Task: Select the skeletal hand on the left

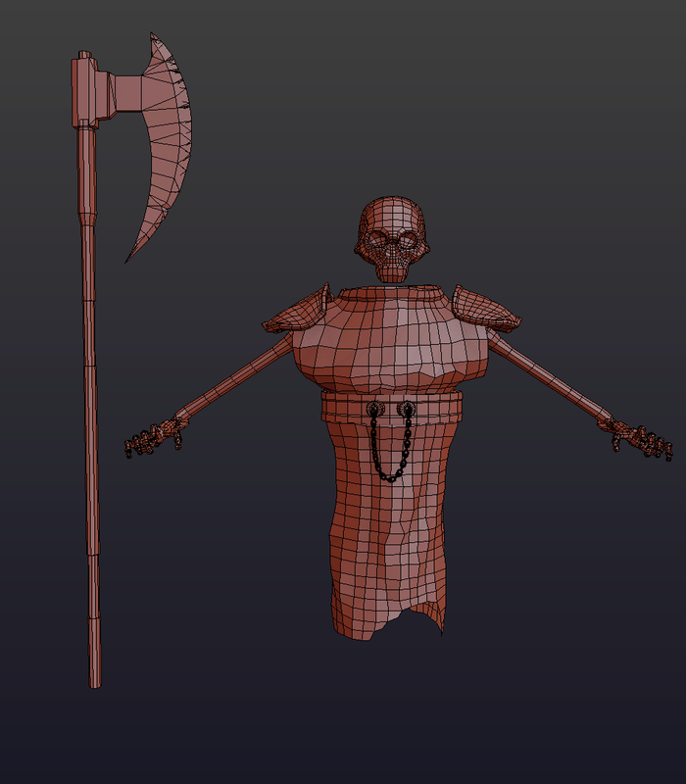Action: [152, 437]
